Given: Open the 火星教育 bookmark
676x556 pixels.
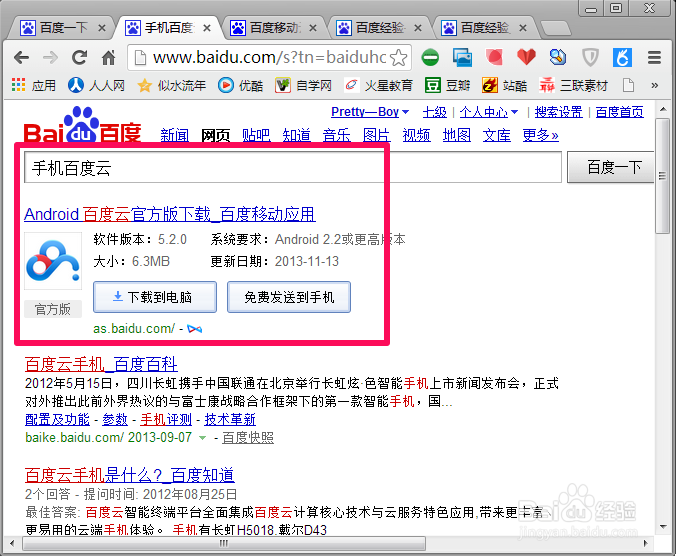Looking at the screenshot, I should (378, 85).
